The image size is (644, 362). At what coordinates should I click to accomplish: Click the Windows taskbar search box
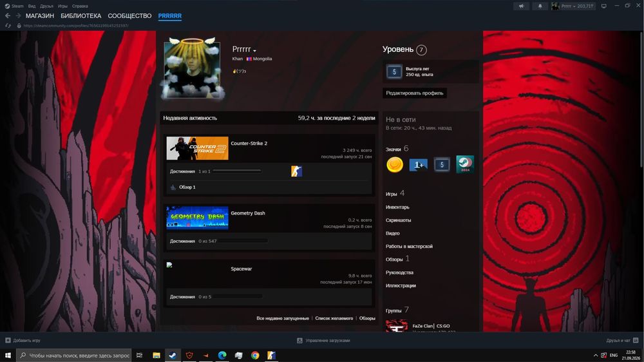[x=74, y=355]
